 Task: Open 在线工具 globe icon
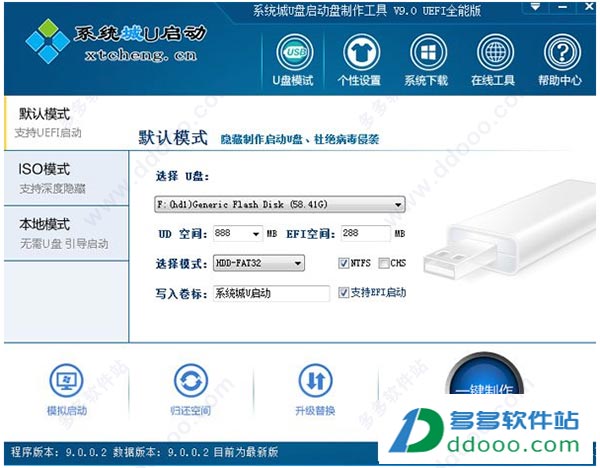[x=495, y=52]
